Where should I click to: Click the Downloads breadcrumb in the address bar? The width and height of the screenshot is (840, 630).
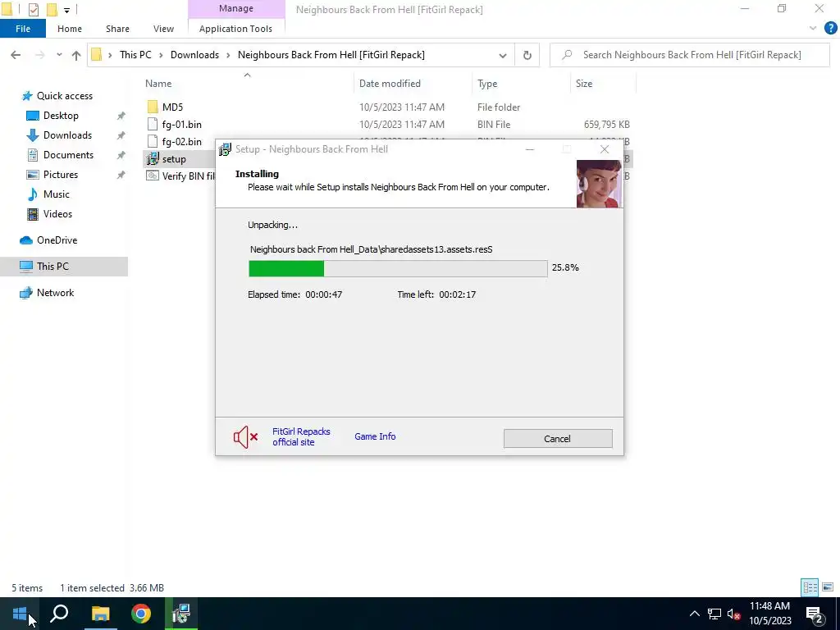click(x=194, y=55)
